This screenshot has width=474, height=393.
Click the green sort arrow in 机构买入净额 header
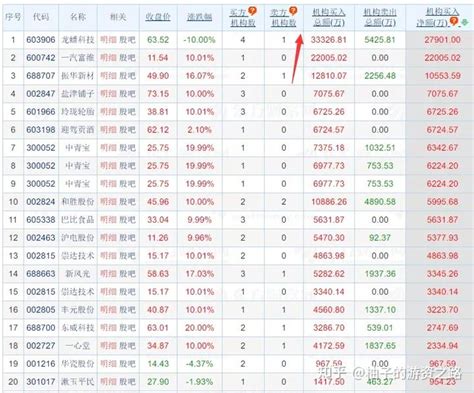click(x=464, y=22)
